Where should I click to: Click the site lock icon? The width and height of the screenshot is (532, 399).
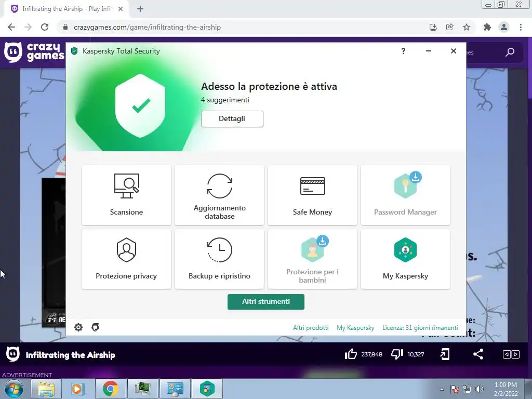point(65,27)
